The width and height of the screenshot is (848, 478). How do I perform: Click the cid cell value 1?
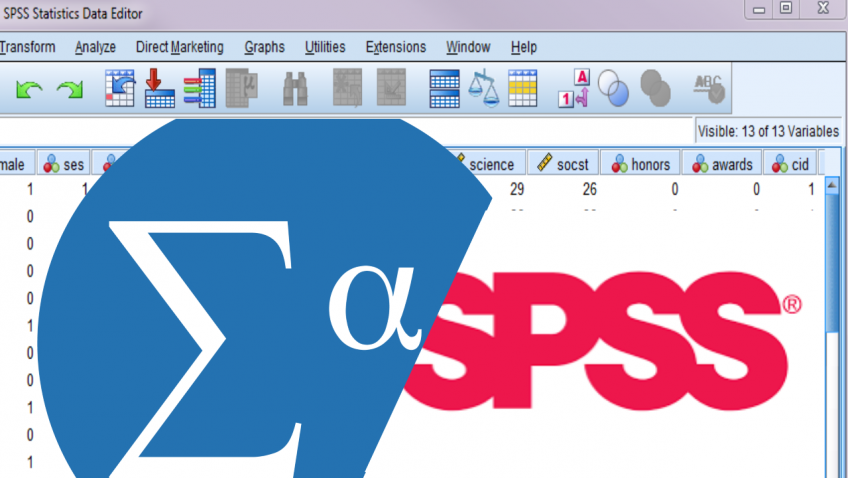[x=811, y=189]
